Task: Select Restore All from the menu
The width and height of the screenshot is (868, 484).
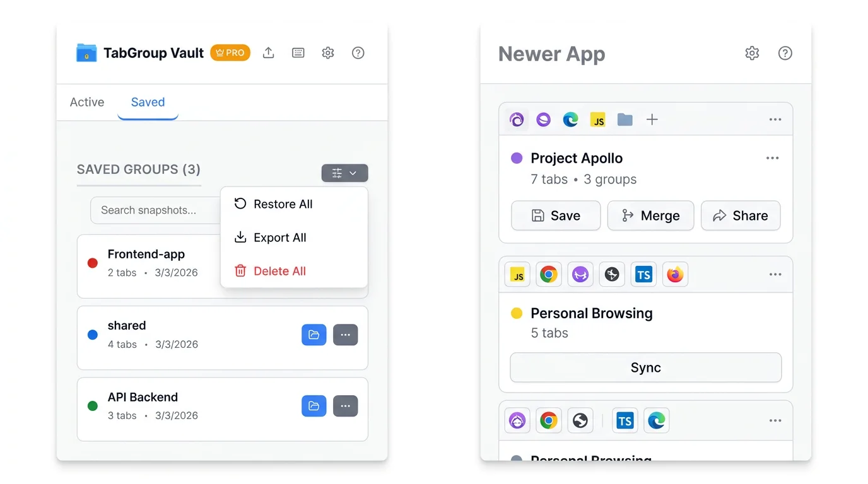Action: (283, 204)
